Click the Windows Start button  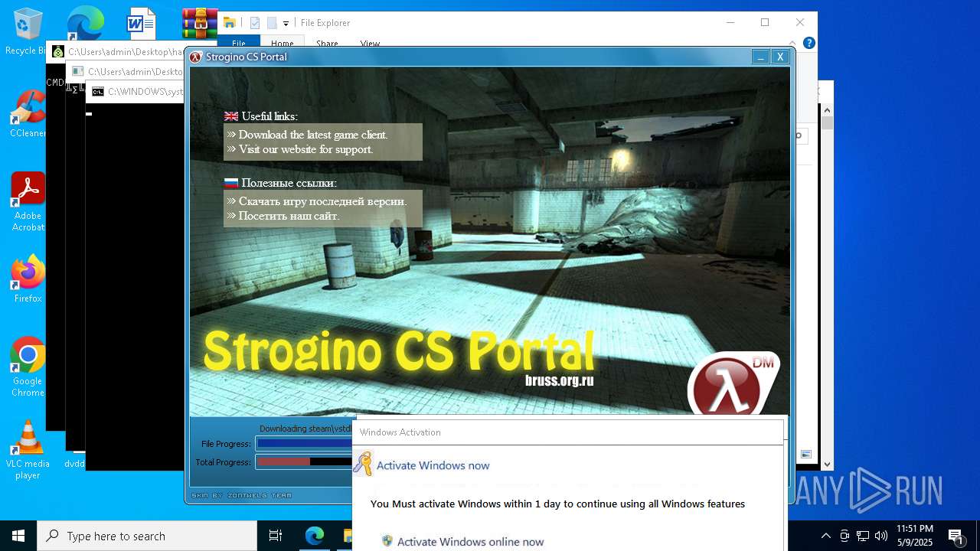tap(18, 536)
